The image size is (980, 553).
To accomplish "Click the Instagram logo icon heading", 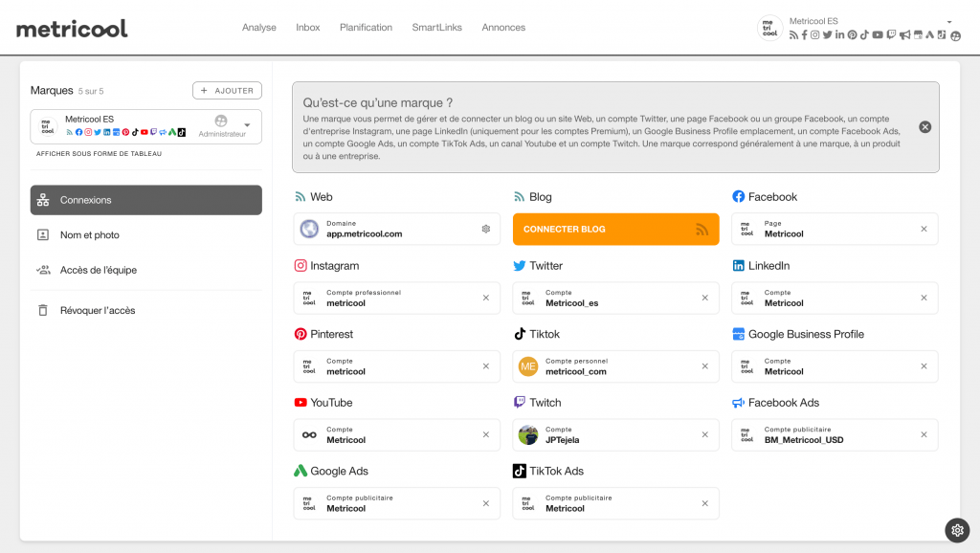I will click(301, 266).
